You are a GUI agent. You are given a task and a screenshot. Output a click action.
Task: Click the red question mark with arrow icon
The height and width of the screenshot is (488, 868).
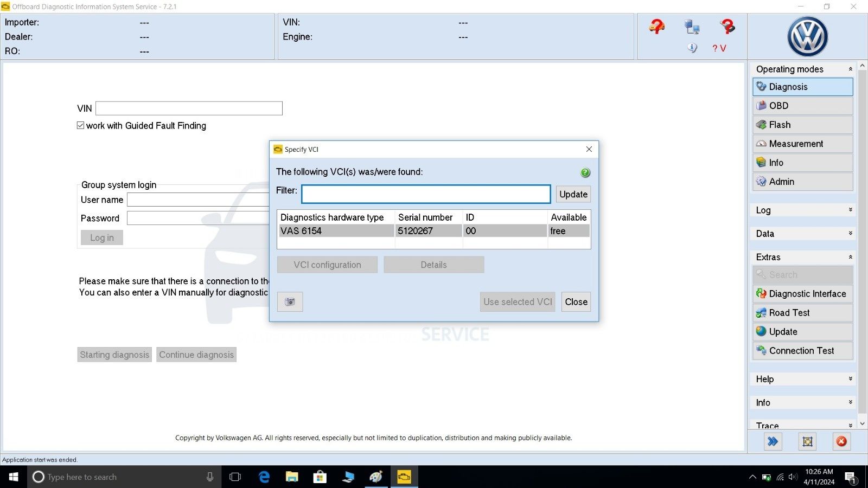[x=727, y=25]
